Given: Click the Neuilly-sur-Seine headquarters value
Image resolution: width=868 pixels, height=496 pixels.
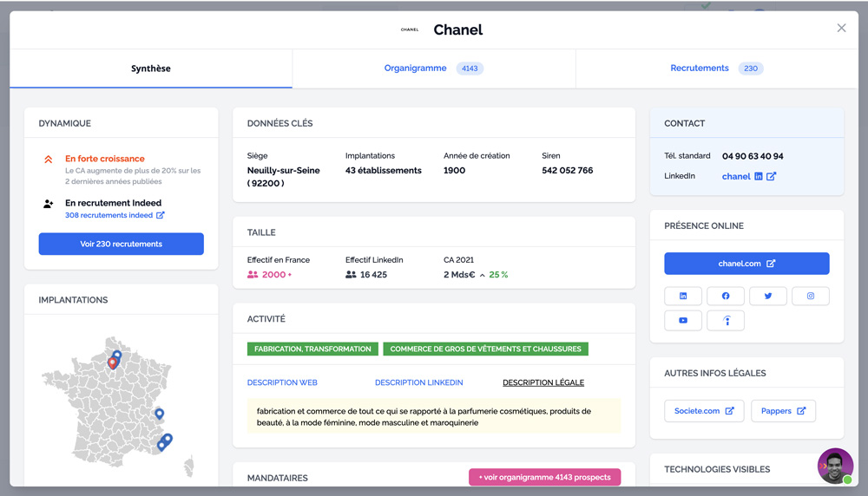Looking at the screenshot, I should tap(284, 177).
